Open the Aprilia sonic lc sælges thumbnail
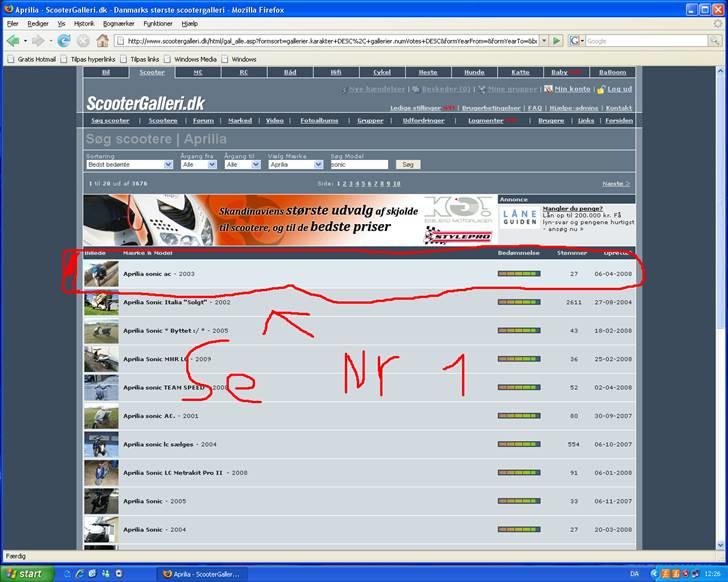 pos(101,444)
